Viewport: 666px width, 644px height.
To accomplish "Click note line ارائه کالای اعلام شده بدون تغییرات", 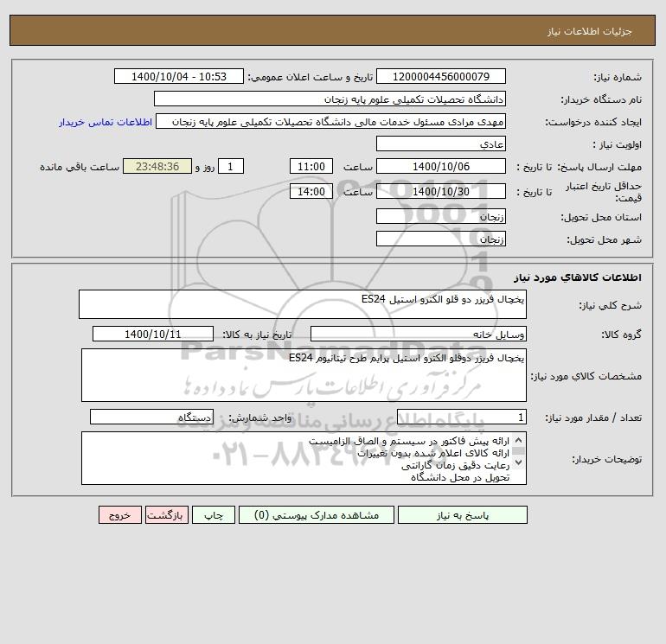I will [433, 453].
